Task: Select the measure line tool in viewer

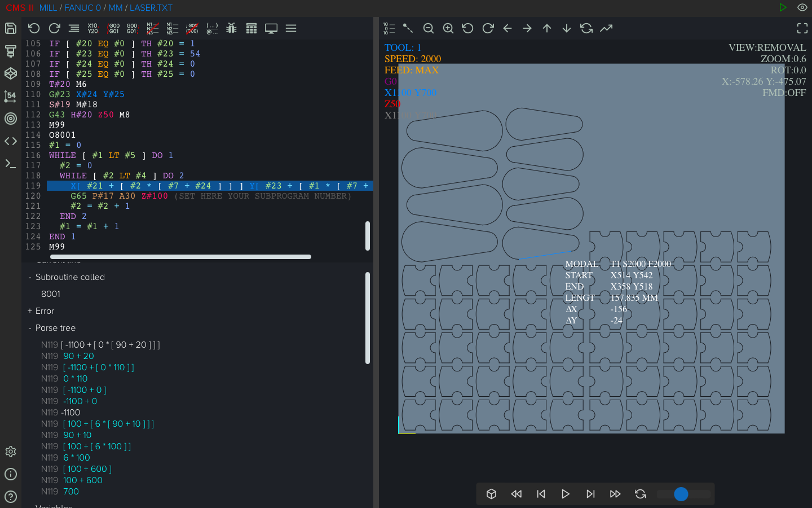Action: coord(408,28)
